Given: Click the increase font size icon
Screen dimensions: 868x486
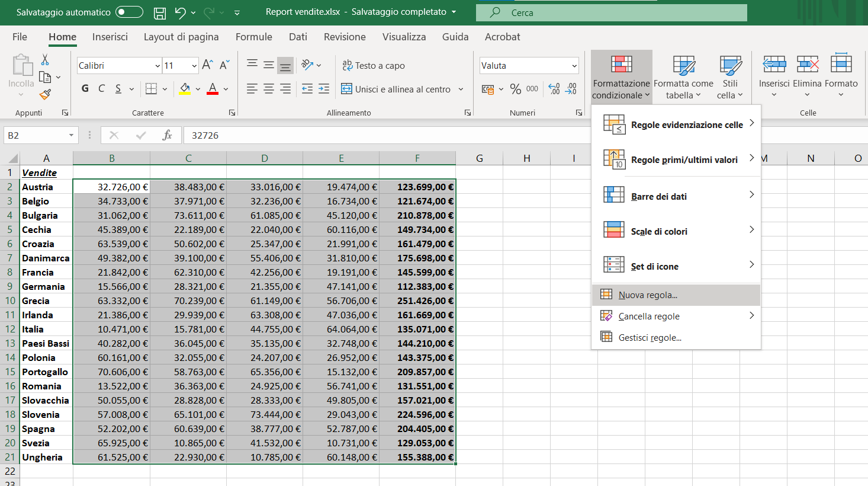Looking at the screenshot, I should coord(207,65).
